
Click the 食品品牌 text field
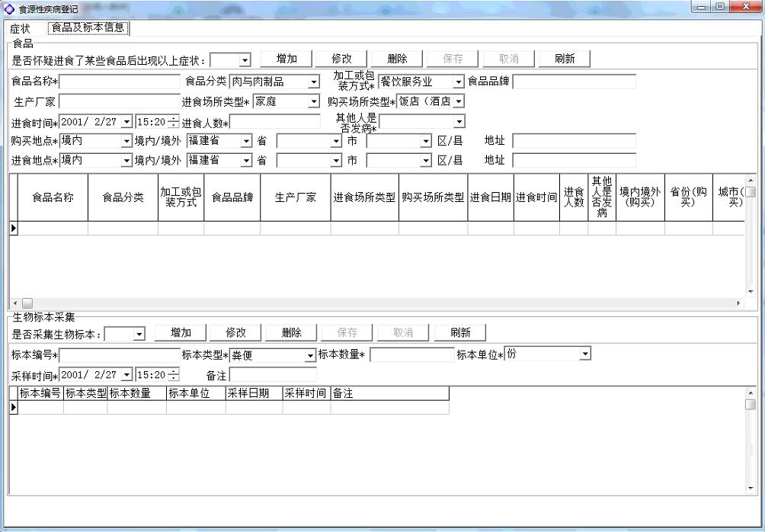click(x=574, y=82)
